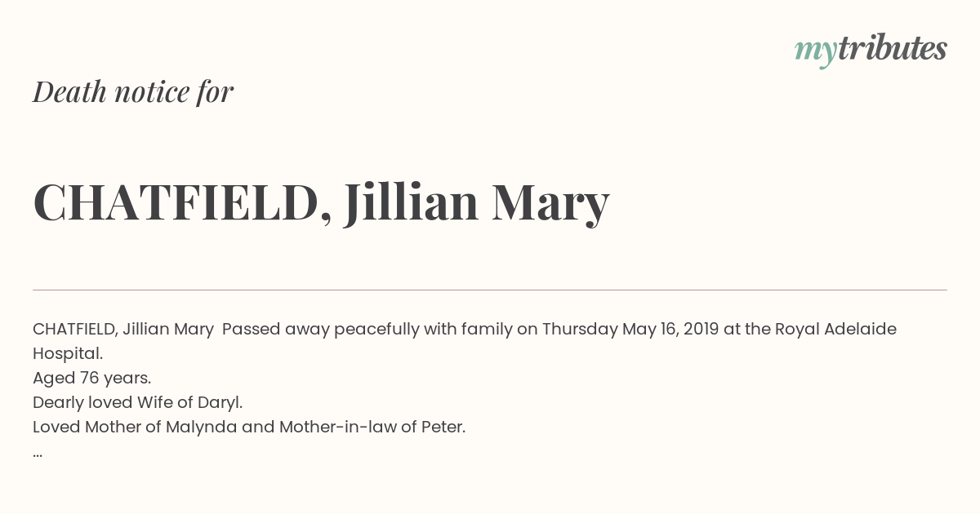Click the 'Aged 76 years.' line
The image size is (980, 514).
coord(92,378)
